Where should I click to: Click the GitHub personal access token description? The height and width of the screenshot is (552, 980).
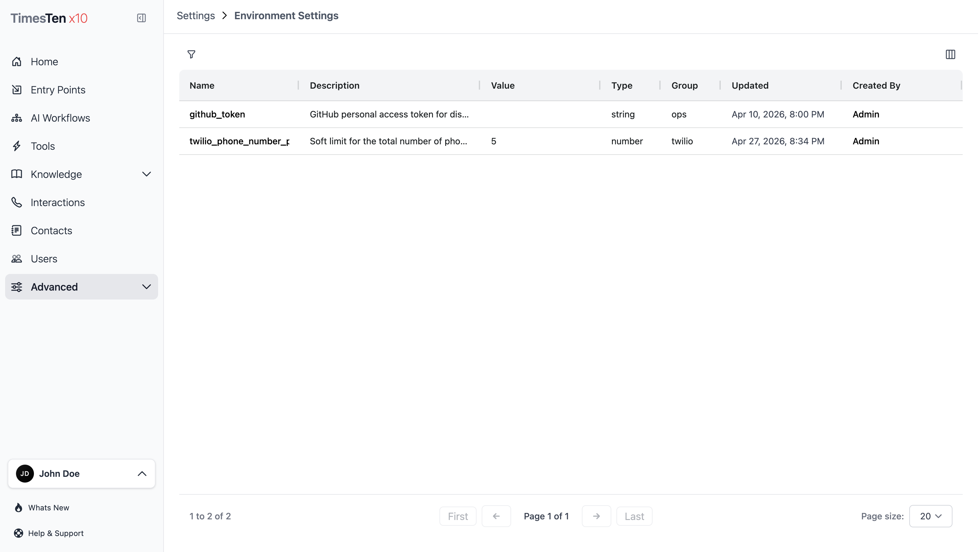[389, 114]
